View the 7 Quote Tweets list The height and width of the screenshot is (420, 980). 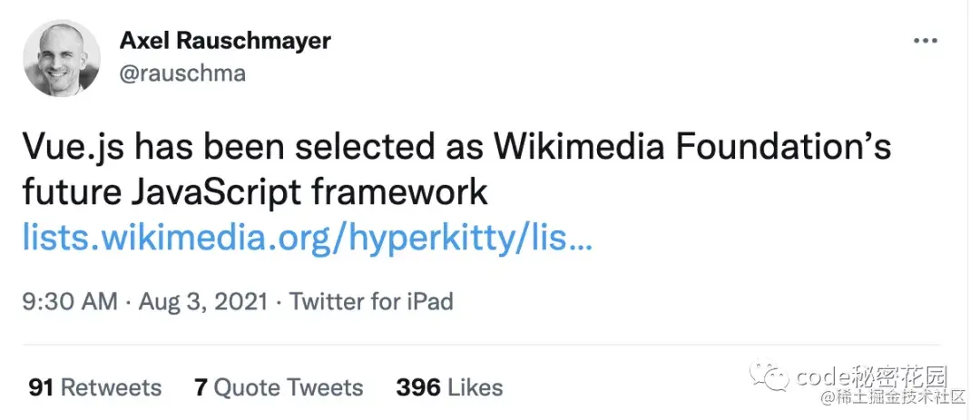[x=279, y=388]
